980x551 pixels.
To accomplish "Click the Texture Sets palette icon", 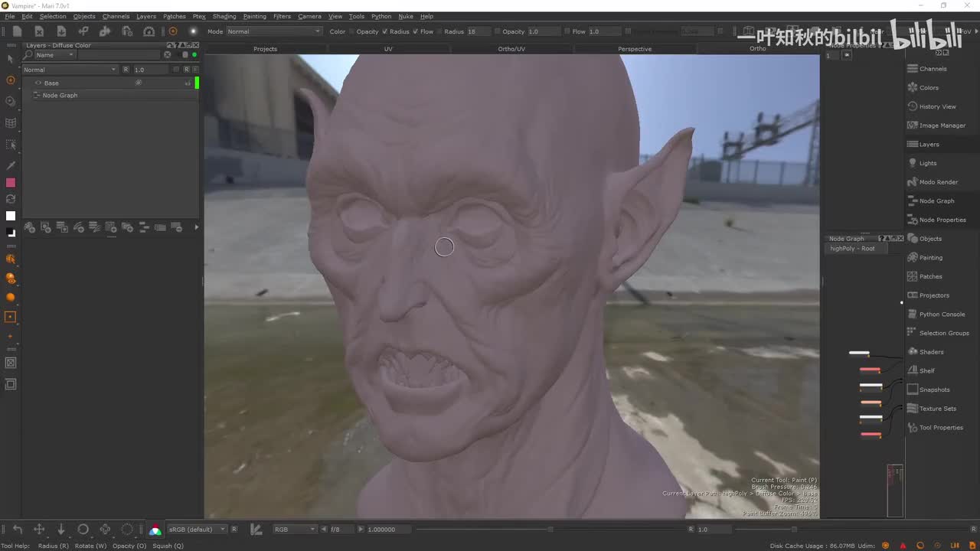I will tap(913, 409).
